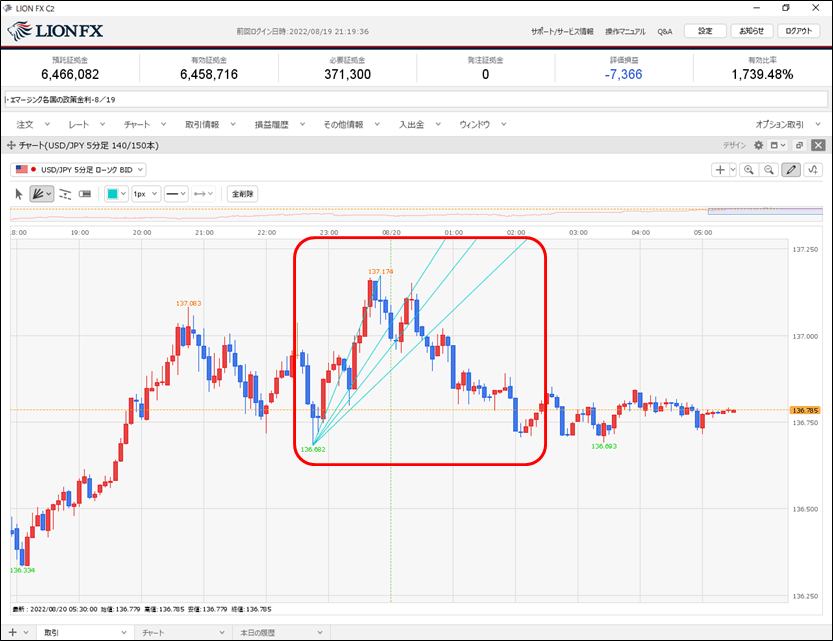Open the 本日の履歴 tab dropdown arrow
Screen dimensions: 833x641
[x=320, y=633]
